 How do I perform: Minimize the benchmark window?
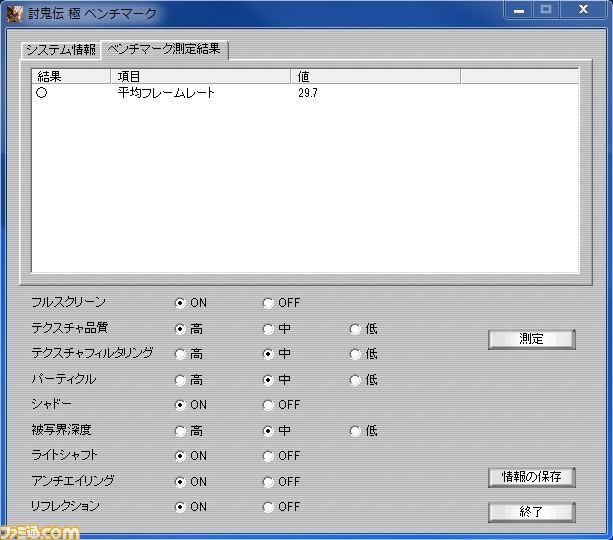tap(519, 10)
